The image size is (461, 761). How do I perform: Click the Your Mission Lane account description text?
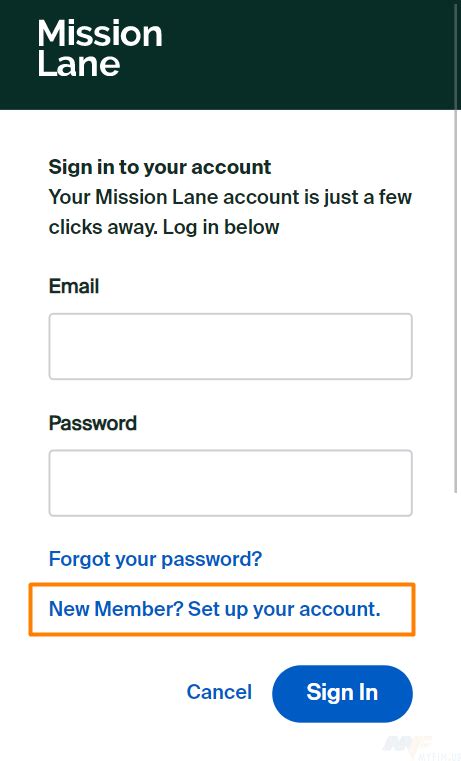click(x=230, y=212)
